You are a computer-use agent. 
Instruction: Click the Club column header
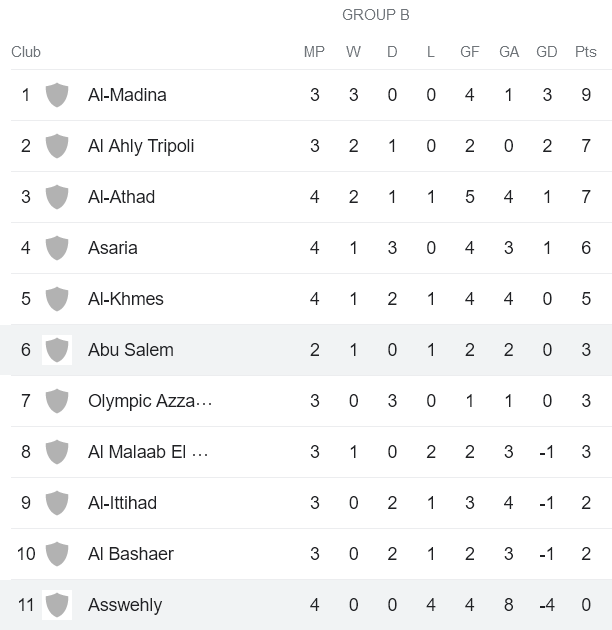click(26, 52)
